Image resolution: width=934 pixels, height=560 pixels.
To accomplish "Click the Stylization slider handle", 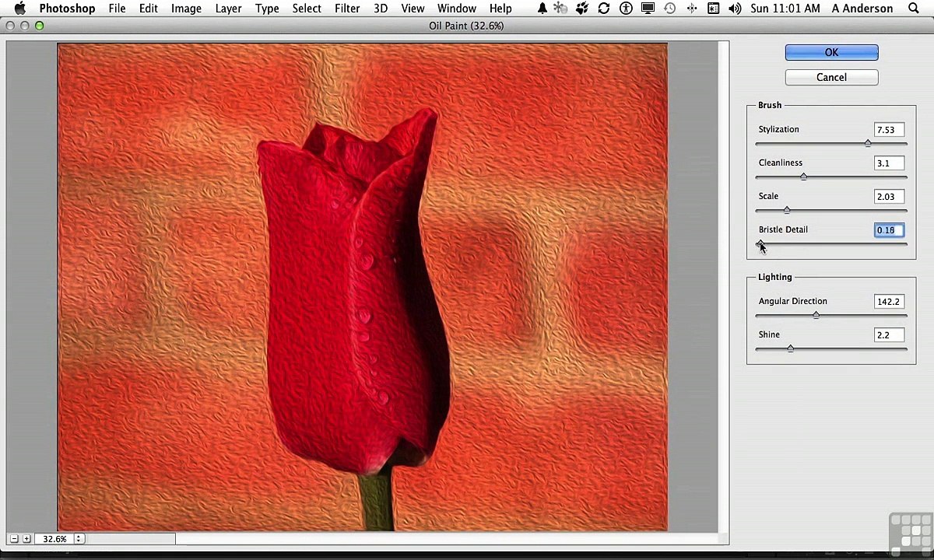I will [868, 143].
